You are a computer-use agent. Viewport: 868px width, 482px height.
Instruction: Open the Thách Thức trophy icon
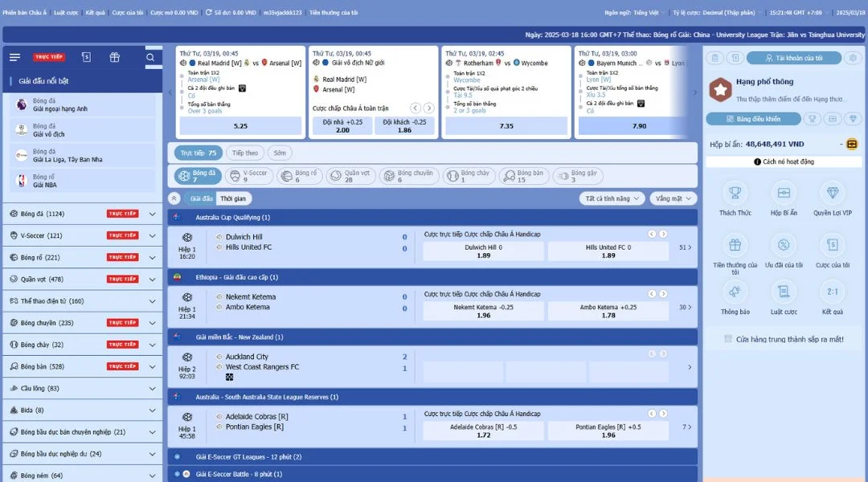click(x=735, y=193)
